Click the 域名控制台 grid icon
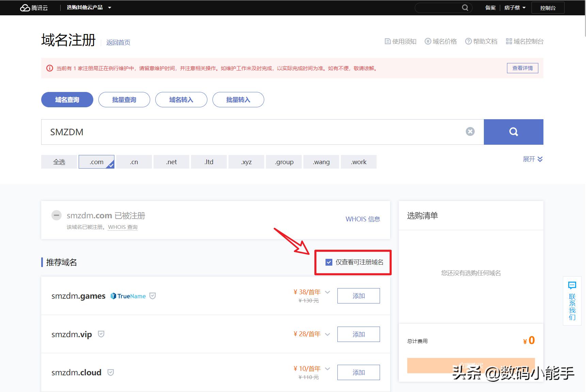Image resolution: width=586 pixels, height=392 pixels. coord(509,41)
